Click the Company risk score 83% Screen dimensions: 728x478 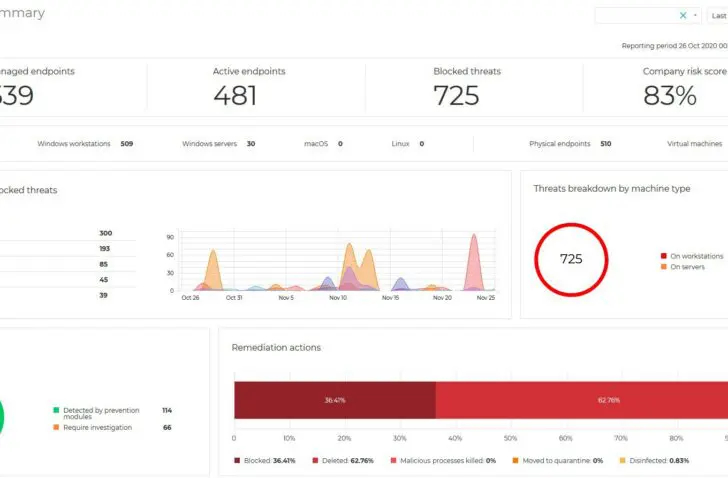670,96
